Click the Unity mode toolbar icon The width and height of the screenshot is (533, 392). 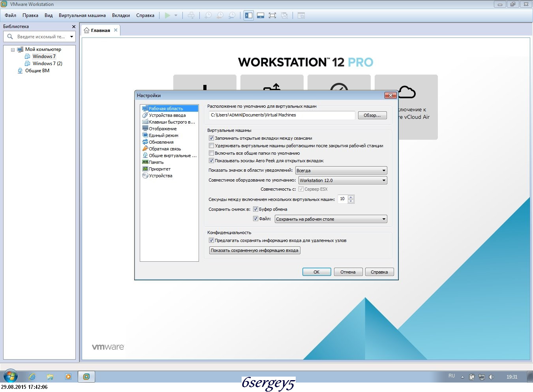click(x=284, y=15)
